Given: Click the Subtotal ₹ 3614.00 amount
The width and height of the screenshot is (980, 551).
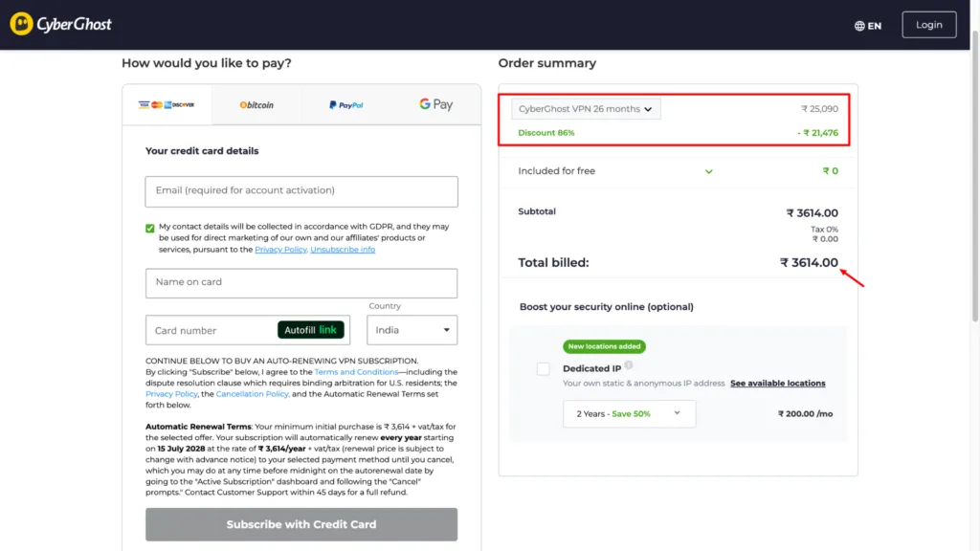Looking at the screenshot, I should point(812,213).
